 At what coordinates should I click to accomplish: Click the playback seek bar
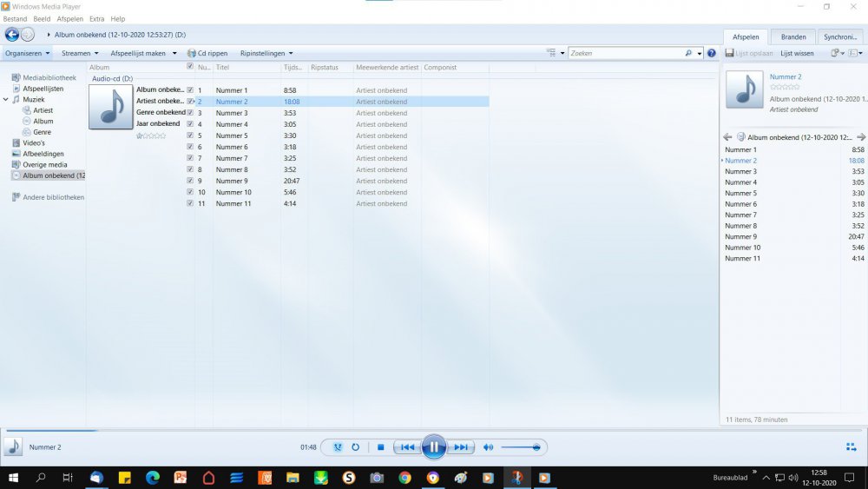tap(433, 430)
